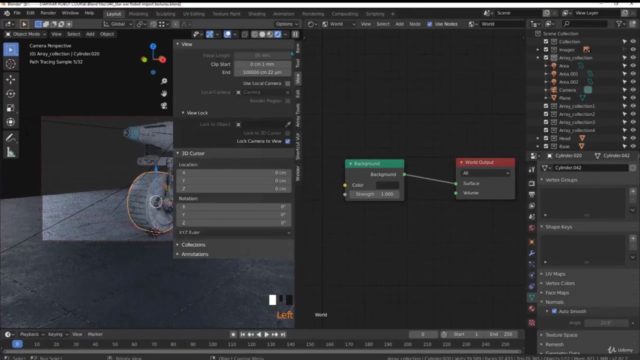Expand the Collections panel
This screenshot has width=640, height=360.
click(193, 244)
